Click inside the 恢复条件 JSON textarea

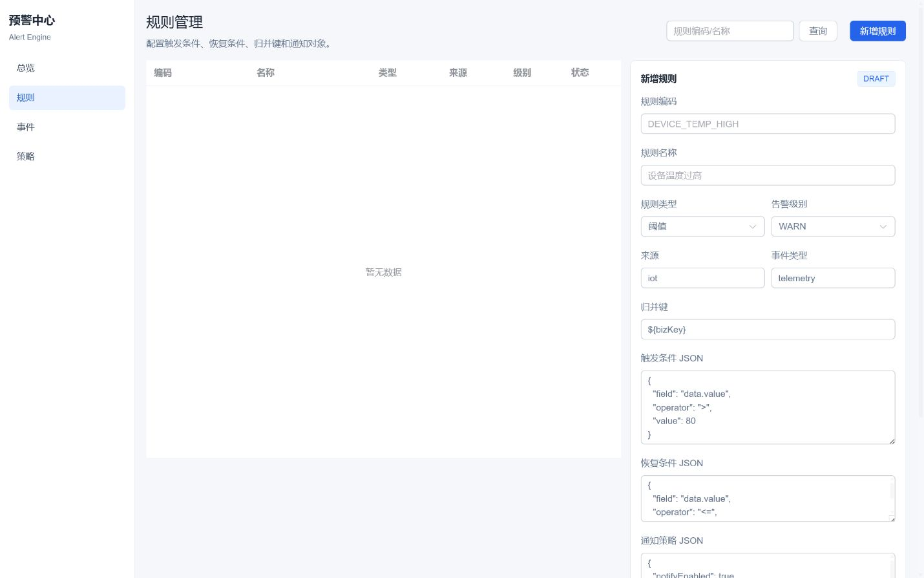click(x=768, y=498)
